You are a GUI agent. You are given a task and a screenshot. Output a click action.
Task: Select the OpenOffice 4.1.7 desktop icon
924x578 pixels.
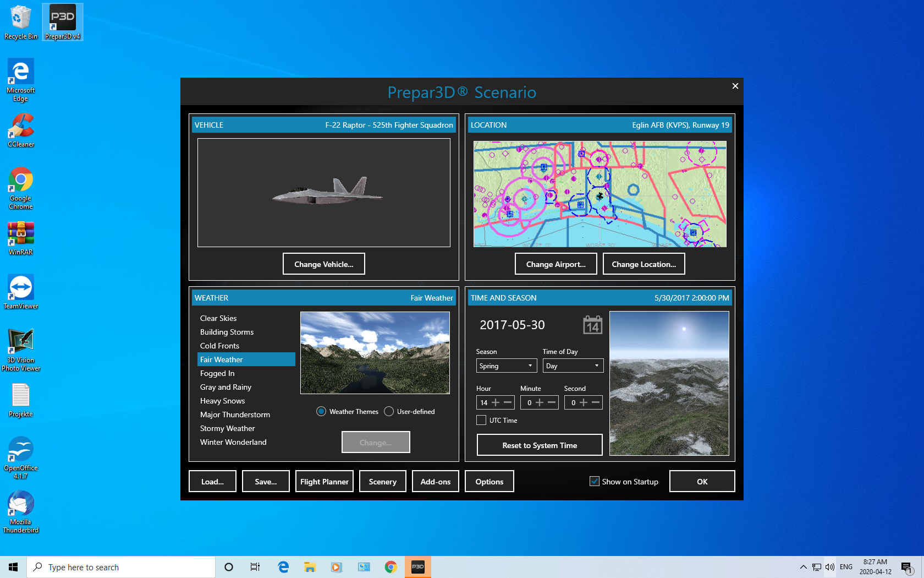pos(21,458)
